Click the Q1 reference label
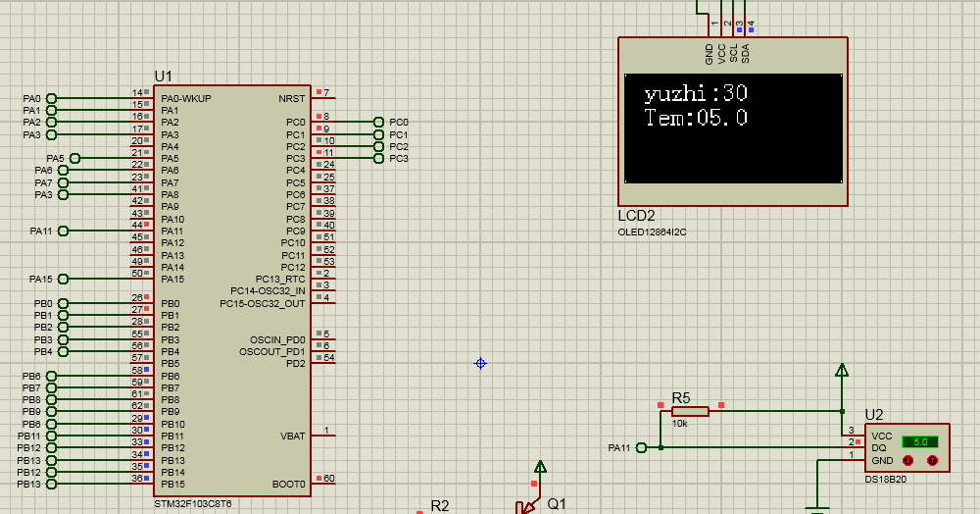The width and height of the screenshot is (980, 514). pyautogui.click(x=557, y=503)
